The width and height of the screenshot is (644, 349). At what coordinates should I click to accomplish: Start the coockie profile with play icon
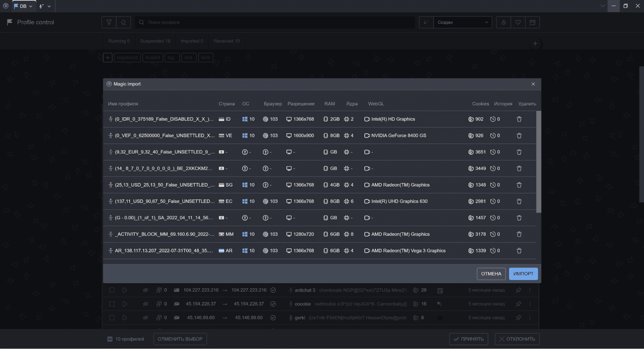125,304
